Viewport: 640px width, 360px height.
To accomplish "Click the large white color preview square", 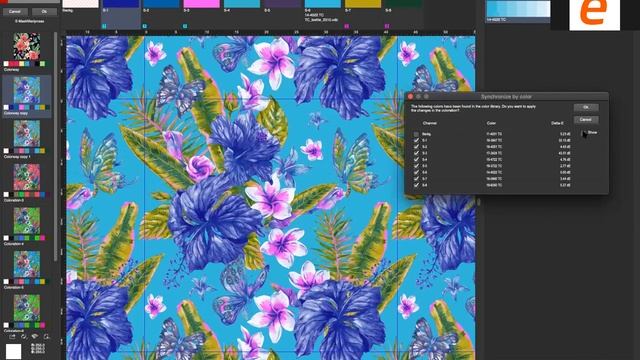I will [x=13, y=351].
